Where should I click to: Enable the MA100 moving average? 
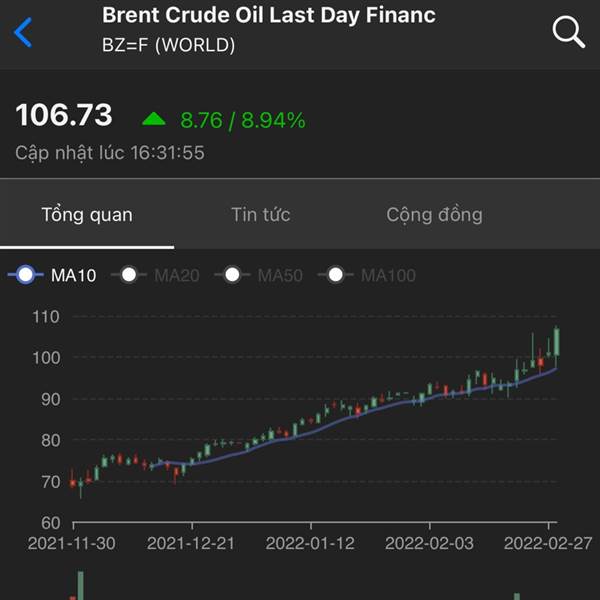click(x=367, y=275)
